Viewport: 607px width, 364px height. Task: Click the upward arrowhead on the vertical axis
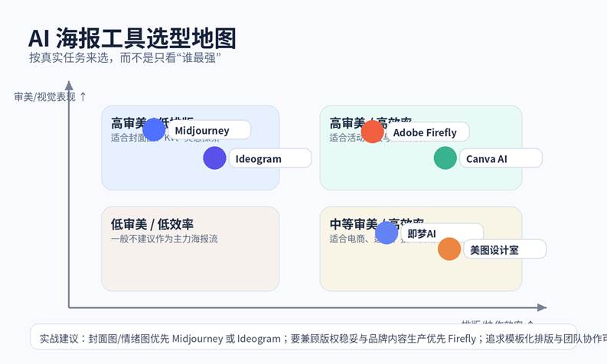(x=69, y=86)
